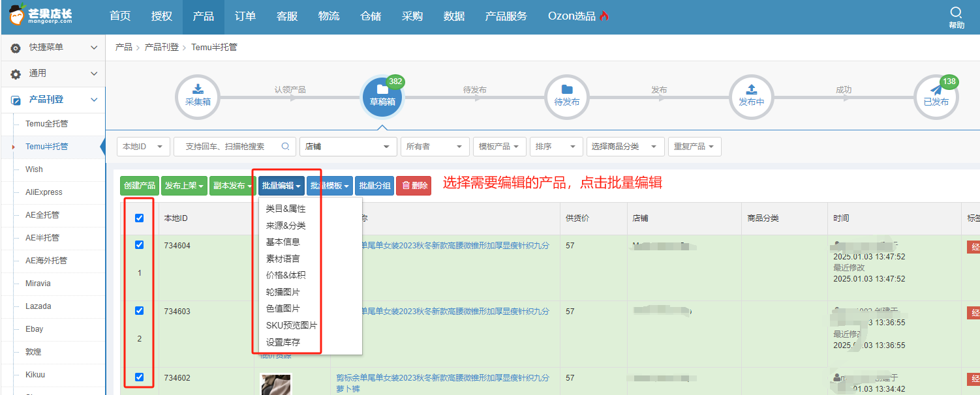Toggle the 批量编辑 dropdown button
The height and width of the screenshot is (395, 980).
click(x=281, y=186)
